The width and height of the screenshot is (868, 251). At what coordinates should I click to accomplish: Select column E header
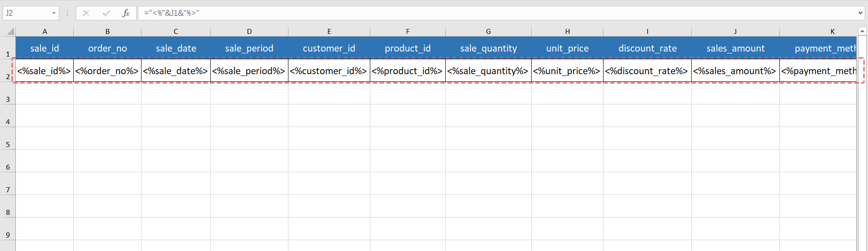tap(329, 31)
